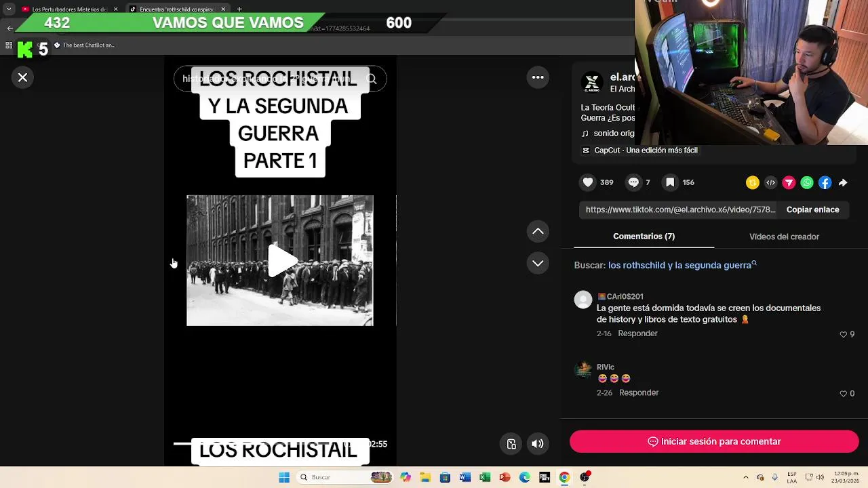Show hidden system tray icons chevron
Screen dimensions: 868x488
coord(745,477)
